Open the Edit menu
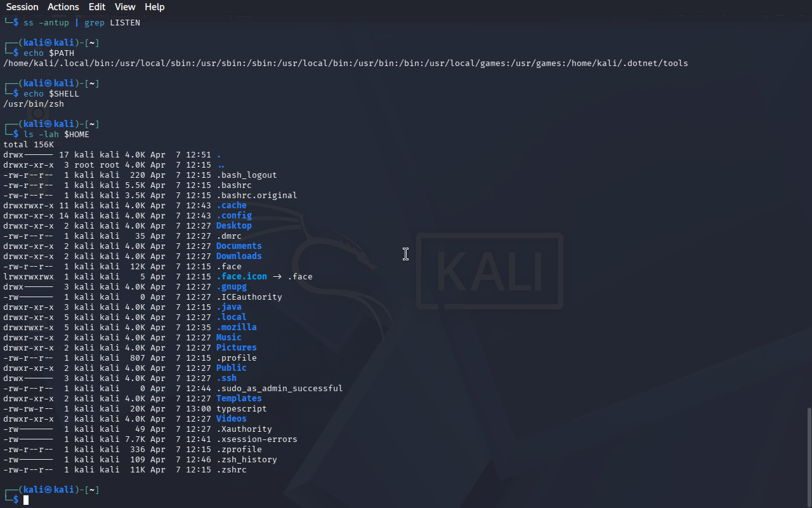The image size is (812, 508). [97, 7]
